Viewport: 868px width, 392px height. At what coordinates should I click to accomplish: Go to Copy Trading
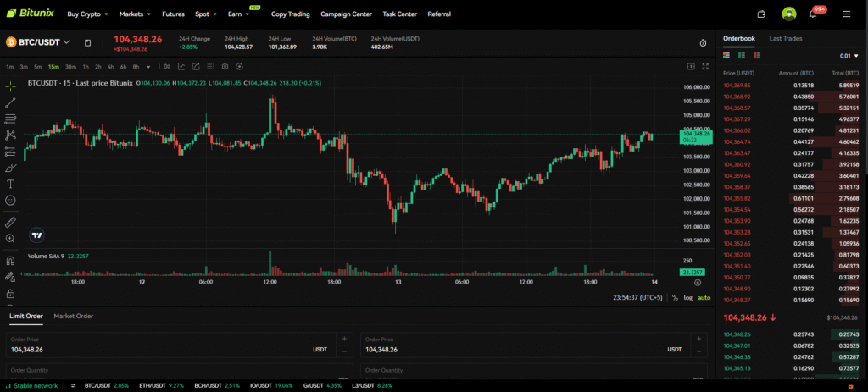point(291,14)
